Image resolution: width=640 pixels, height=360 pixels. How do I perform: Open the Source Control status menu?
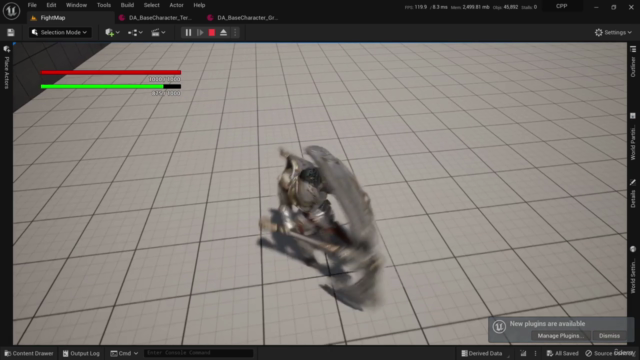tap(610, 353)
